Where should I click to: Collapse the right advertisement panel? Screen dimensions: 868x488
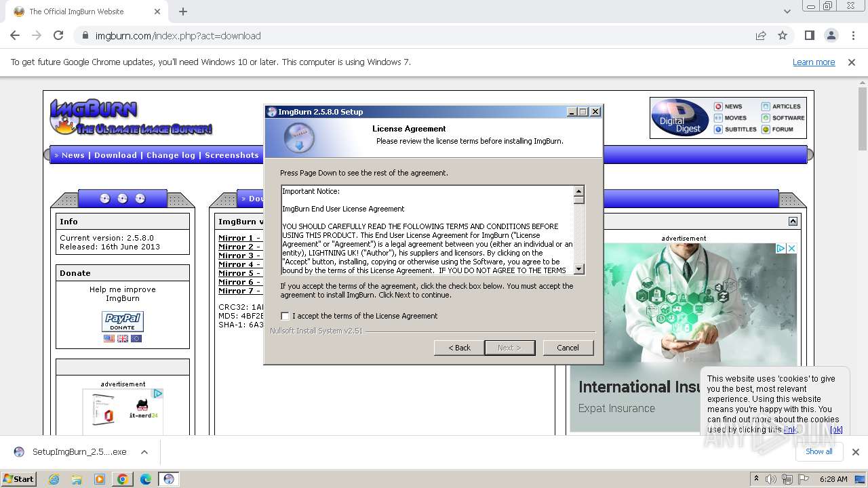[x=793, y=222]
